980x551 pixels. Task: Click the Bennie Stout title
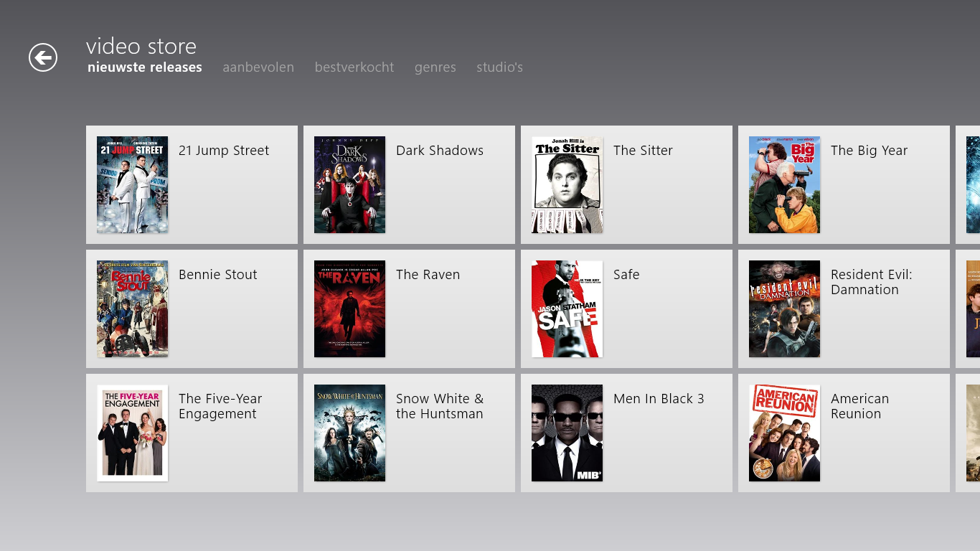click(x=218, y=275)
